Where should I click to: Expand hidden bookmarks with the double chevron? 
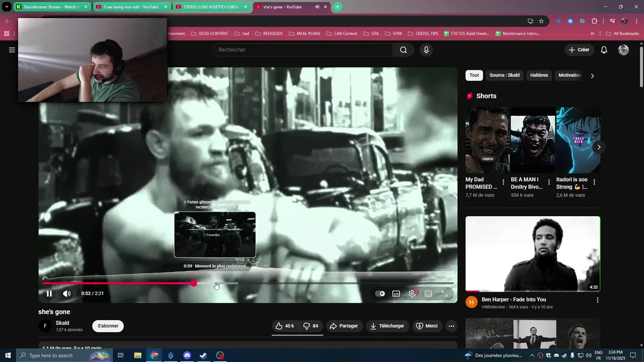click(x=592, y=34)
